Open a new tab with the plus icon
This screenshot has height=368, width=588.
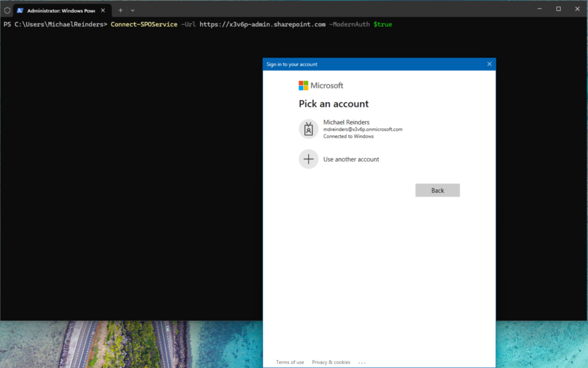(x=120, y=10)
